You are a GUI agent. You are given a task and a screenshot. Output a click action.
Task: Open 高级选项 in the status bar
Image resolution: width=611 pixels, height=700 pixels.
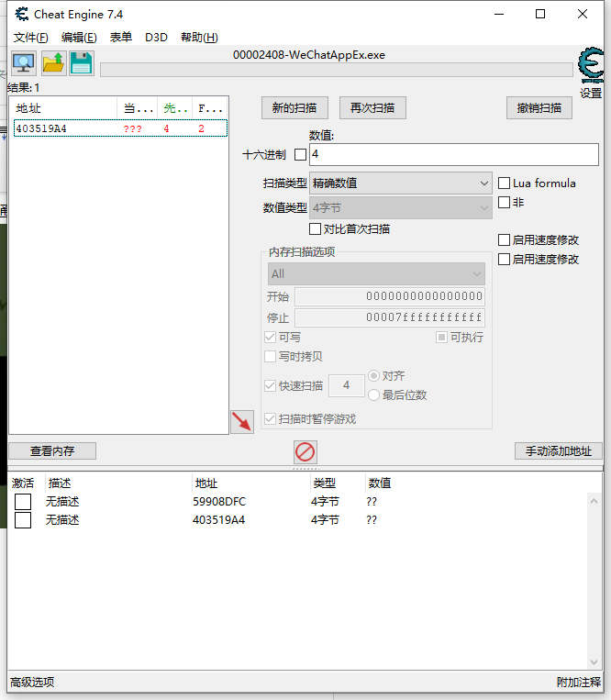coord(32,683)
